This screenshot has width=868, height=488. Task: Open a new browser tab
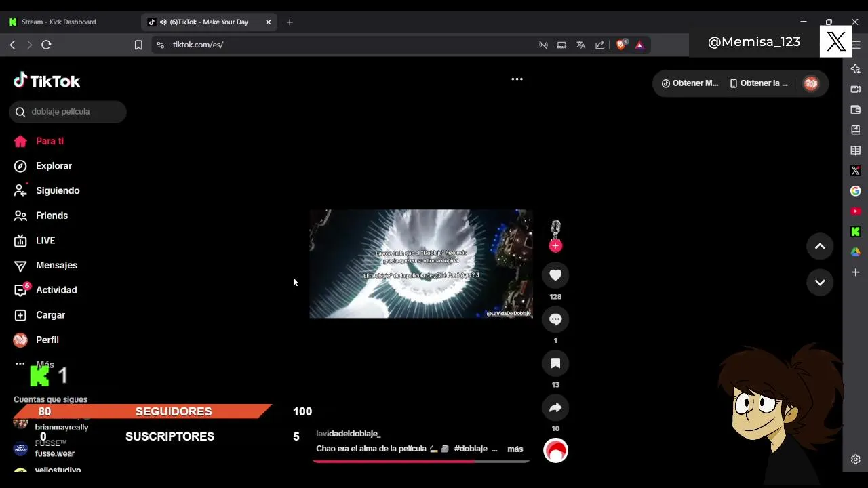[290, 22]
